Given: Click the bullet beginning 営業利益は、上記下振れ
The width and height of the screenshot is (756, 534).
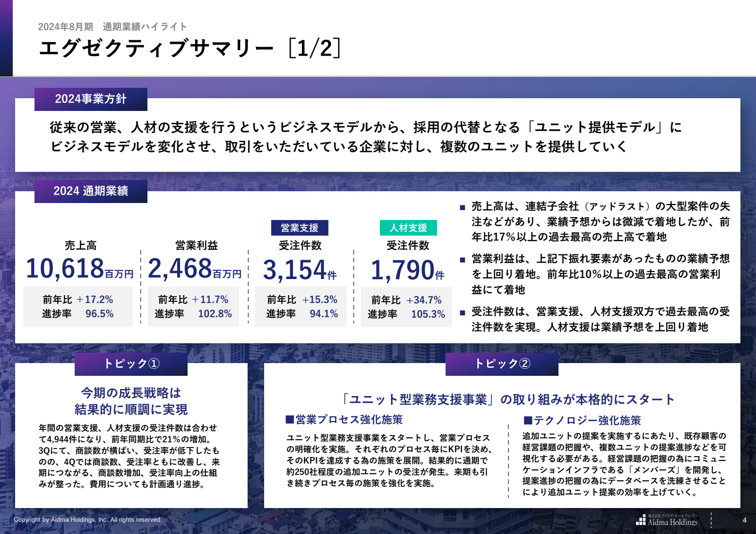Looking at the screenshot, I should click(x=595, y=274).
